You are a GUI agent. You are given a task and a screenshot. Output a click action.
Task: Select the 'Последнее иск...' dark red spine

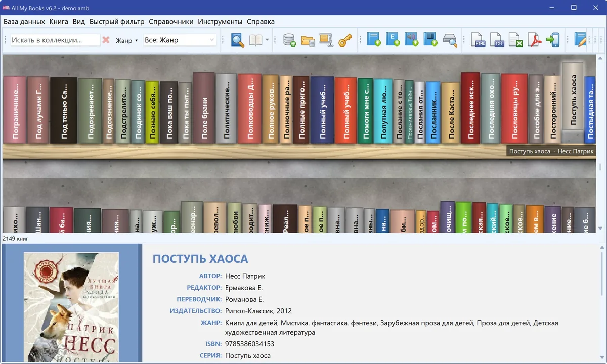tap(470, 108)
